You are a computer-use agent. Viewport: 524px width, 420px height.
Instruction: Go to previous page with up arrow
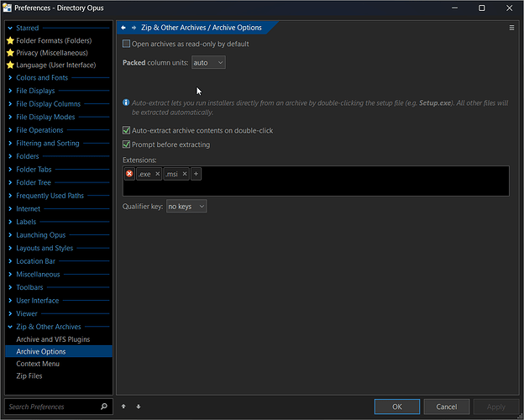(x=123, y=407)
